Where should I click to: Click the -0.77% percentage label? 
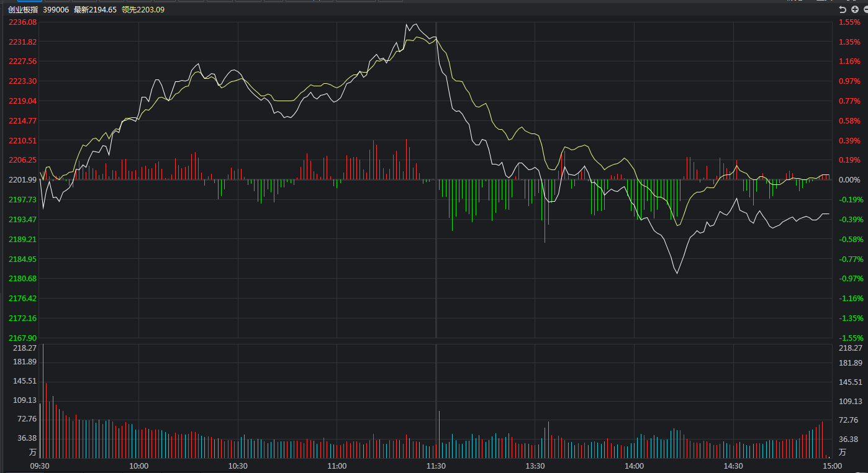tap(851, 259)
